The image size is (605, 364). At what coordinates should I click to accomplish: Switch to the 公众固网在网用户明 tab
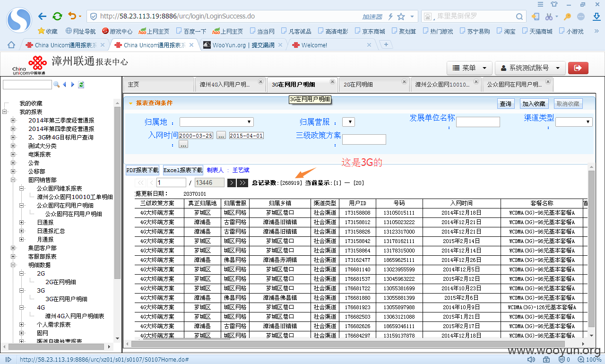[x=518, y=85]
